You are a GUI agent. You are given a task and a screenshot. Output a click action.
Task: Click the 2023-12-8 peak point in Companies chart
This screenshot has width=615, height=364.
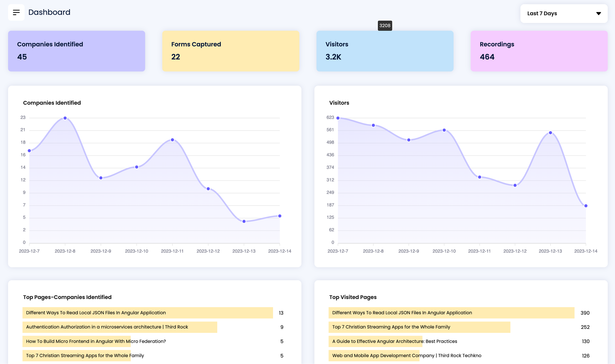(x=65, y=118)
